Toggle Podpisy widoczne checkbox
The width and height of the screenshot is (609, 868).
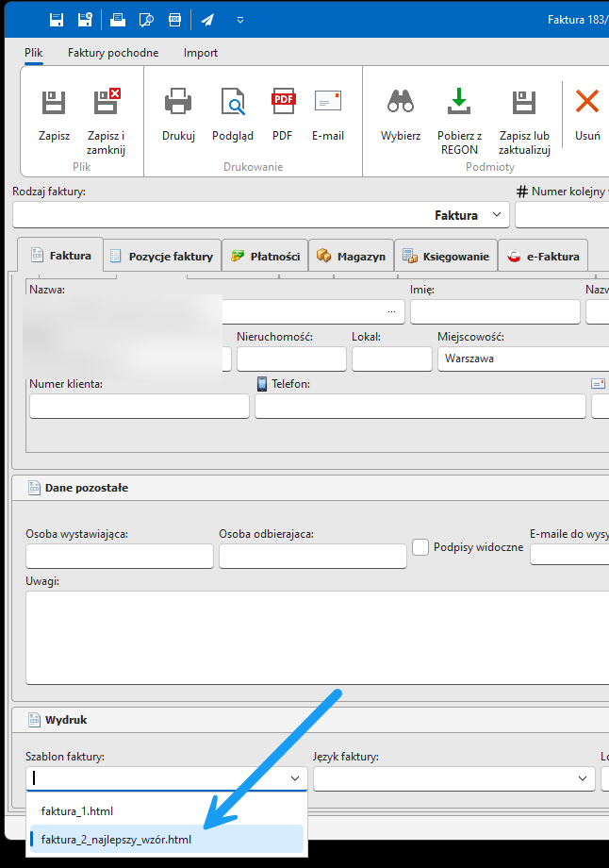point(420,547)
